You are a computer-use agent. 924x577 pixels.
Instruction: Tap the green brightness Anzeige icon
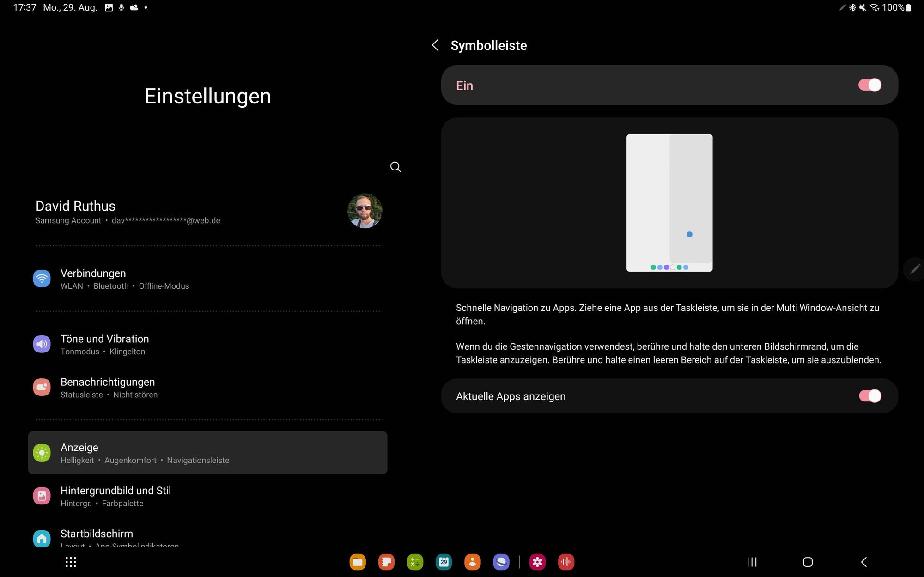coord(42,453)
